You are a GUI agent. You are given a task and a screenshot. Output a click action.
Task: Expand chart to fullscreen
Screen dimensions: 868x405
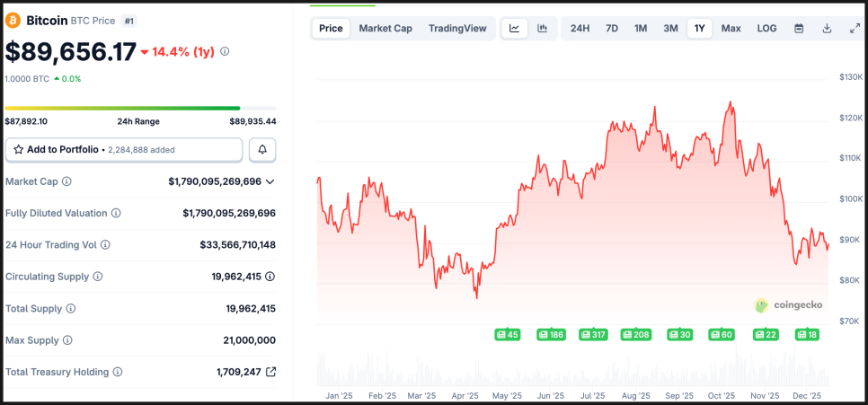pyautogui.click(x=855, y=28)
